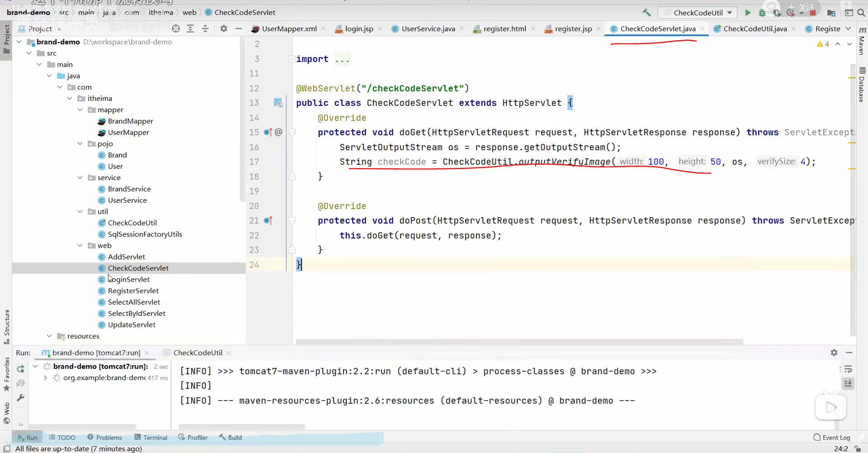This screenshot has height=453, width=868.
Task: Open the Build tool window
Action: (x=231, y=438)
